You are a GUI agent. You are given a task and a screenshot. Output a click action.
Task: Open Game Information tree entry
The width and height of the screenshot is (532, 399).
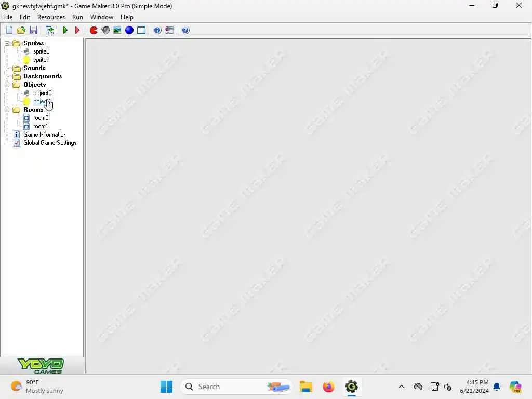(45, 135)
